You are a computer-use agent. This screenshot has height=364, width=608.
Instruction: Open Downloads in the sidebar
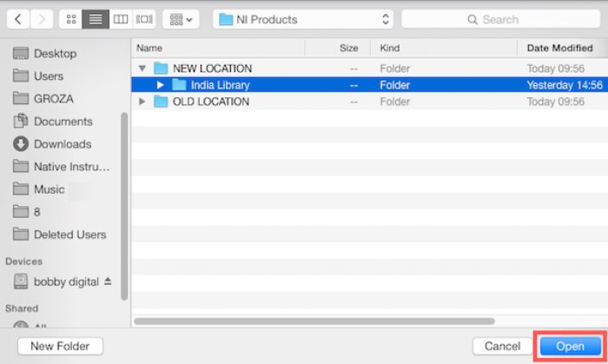click(x=52, y=144)
